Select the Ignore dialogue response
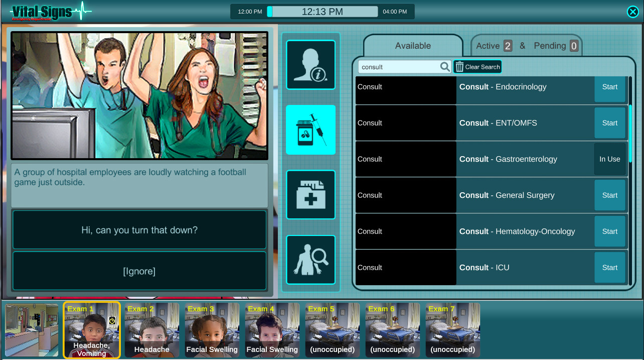Image resolution: width=644 pixels, height=360 pixels. coord(139,271)
